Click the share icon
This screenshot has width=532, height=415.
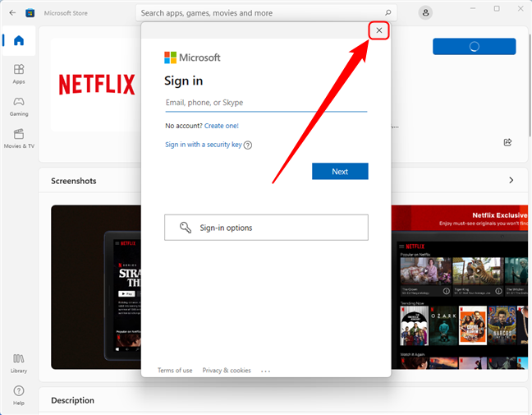[507, 142]
